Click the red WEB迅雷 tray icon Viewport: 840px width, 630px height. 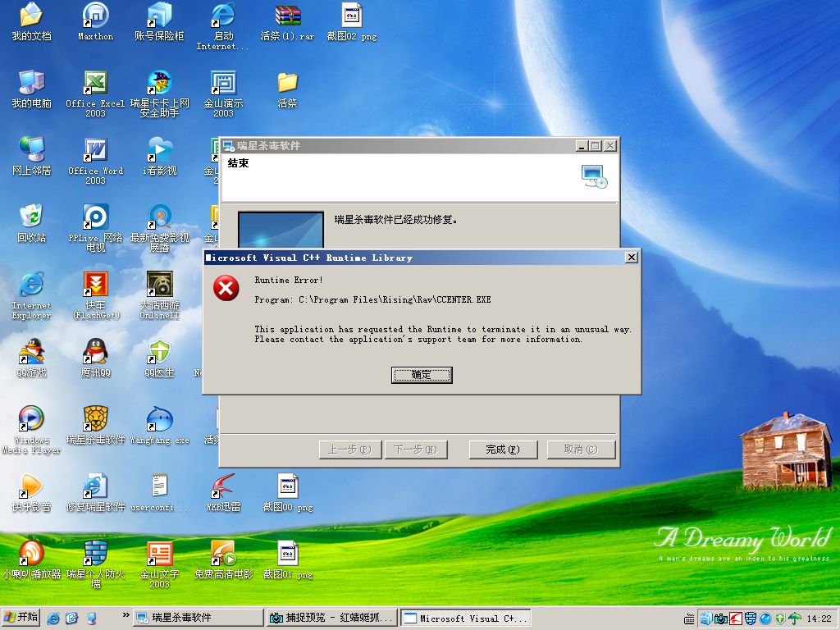736,619
